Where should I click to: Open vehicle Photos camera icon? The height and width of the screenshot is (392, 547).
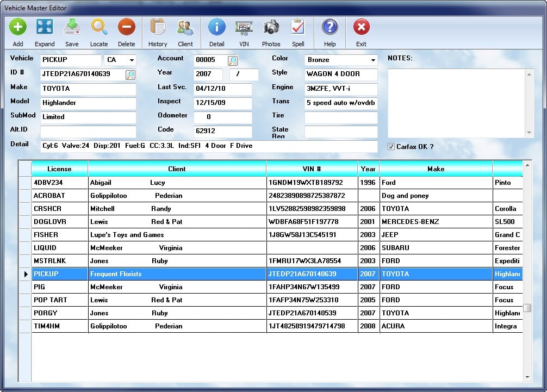pyautogui.click(x=271, y=27)
